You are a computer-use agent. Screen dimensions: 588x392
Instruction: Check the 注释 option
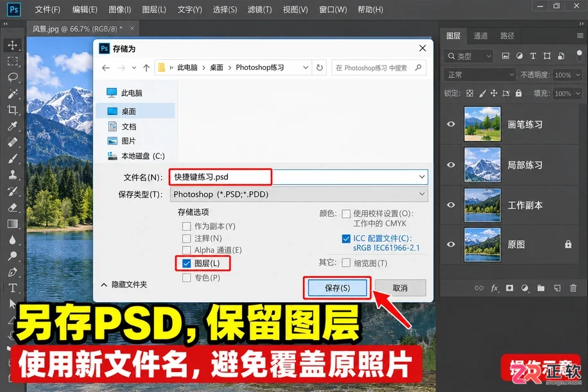pyautogui.click(x=186, y=239)
